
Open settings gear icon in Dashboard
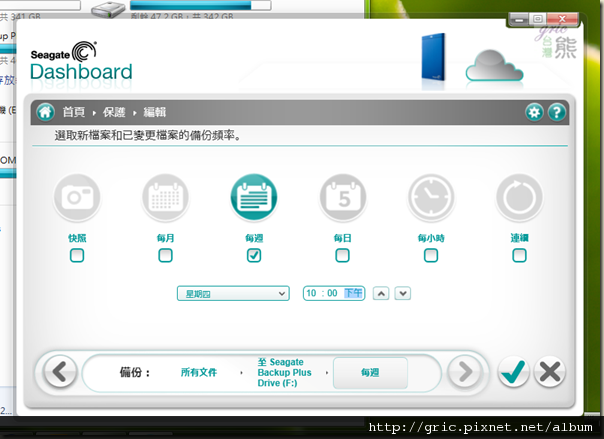point(534,112)
